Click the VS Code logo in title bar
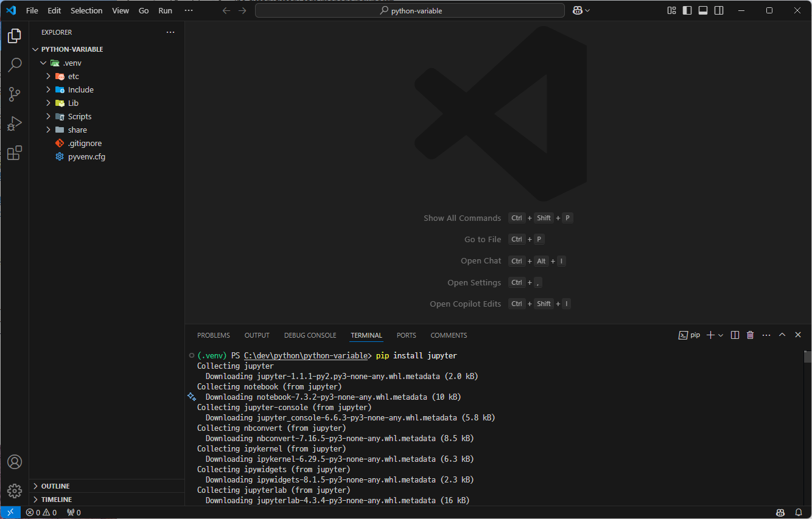812x519 pixels. [x=10, y=10]
